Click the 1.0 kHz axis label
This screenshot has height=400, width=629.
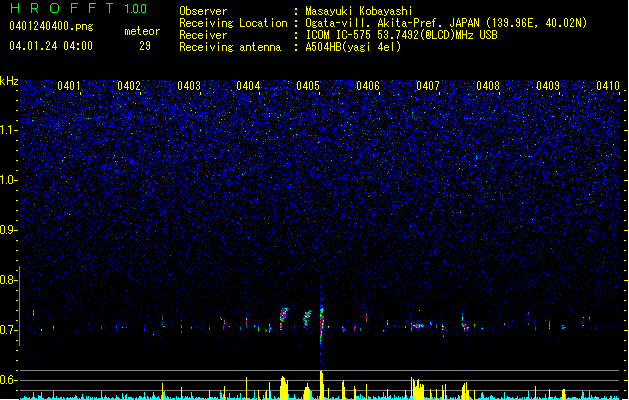click(x=8, y=180)
